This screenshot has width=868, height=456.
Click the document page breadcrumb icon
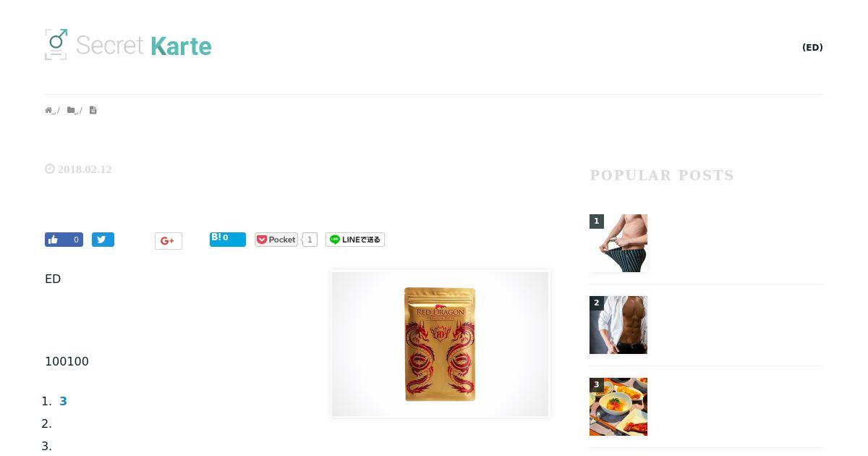pos(93,110)
